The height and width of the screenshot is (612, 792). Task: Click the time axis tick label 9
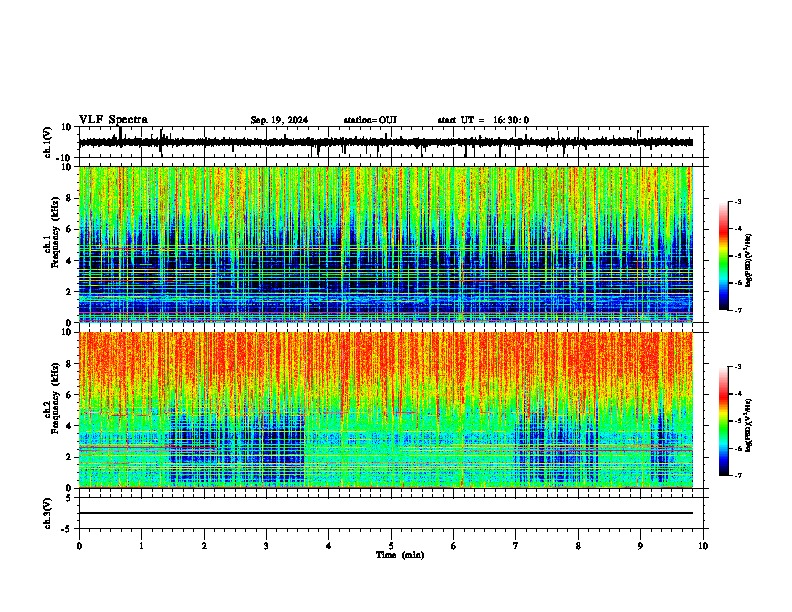click(x=640, y=546)
